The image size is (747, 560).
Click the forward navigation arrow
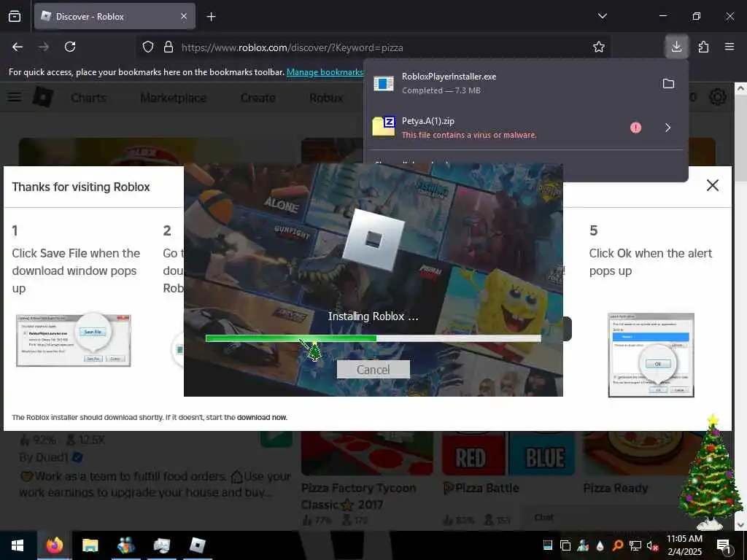44,47
